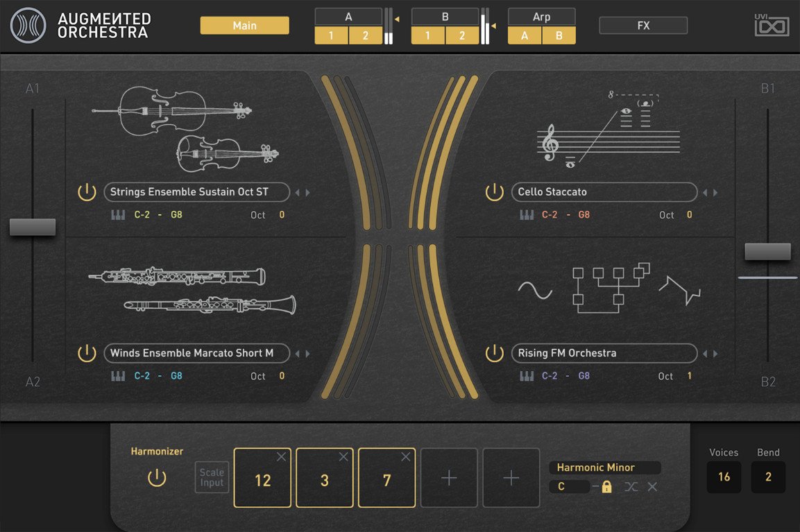
Task: Click the Cello Staccato staff notation illustration
Action: (608, 129)
